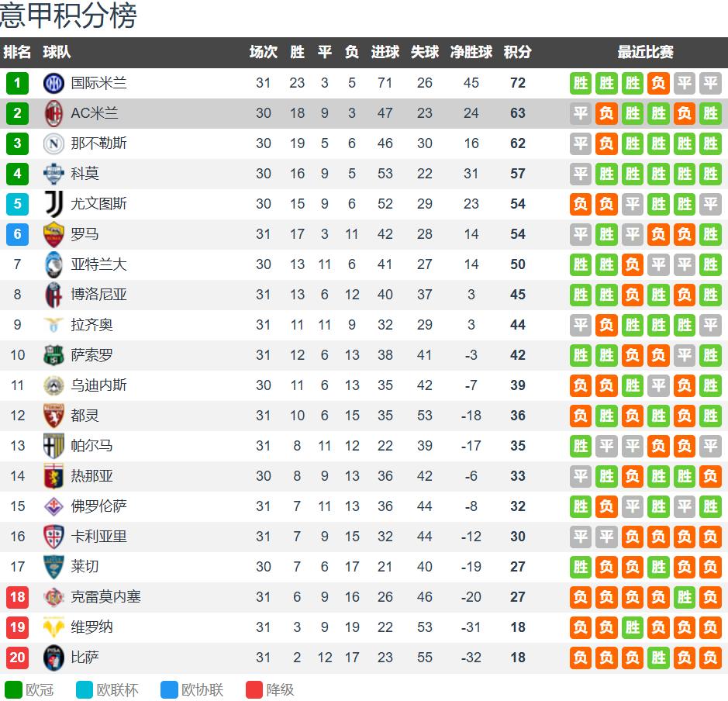Screen dimensions: 728x701
Task: Click Inter Milan's rank 1 badge
Action: pos(18,83)
